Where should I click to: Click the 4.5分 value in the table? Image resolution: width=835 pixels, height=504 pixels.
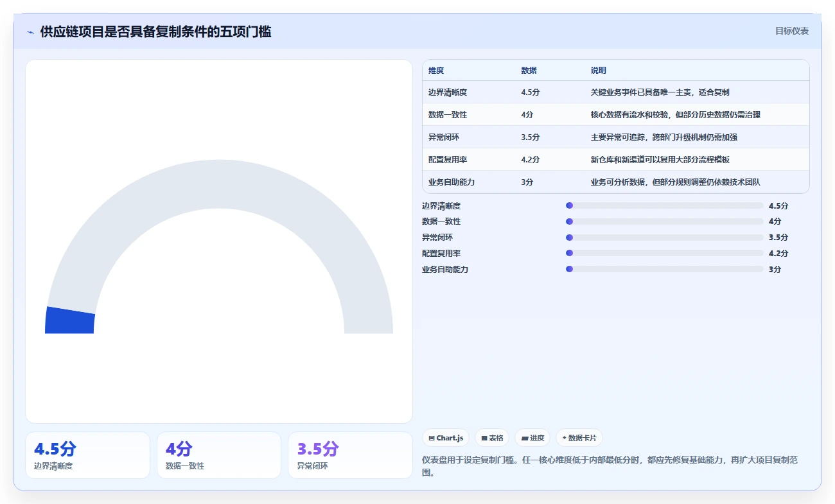(531, 92)
